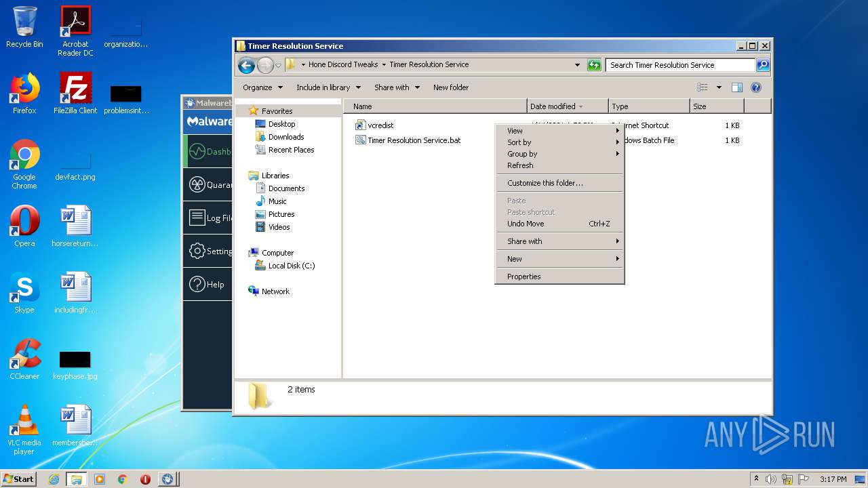Choose Refresh from context menu

(x=559, y=165)
